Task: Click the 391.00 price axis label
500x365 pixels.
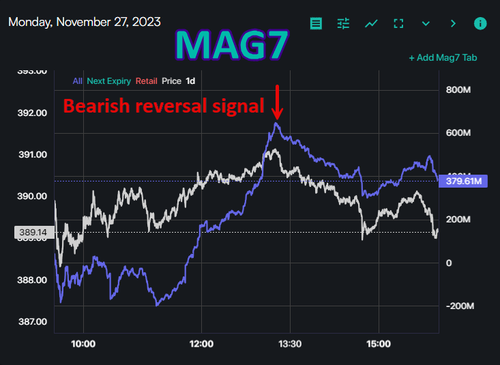Action: click(32, 155)
